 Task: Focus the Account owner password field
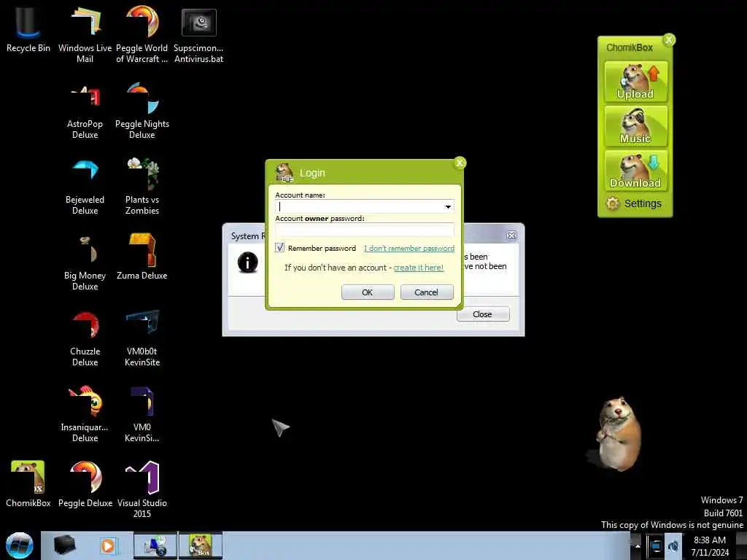click(365, 230)
